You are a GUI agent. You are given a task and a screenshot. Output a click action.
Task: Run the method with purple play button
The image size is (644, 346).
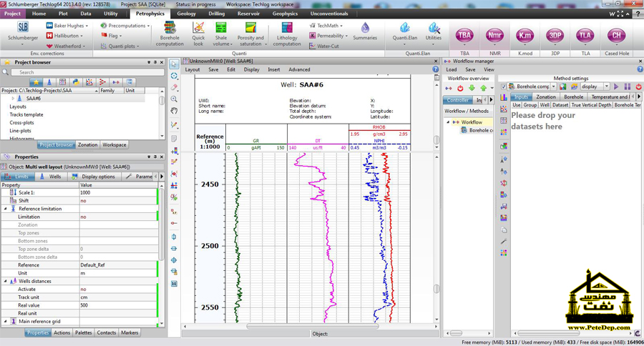[616, 86]
